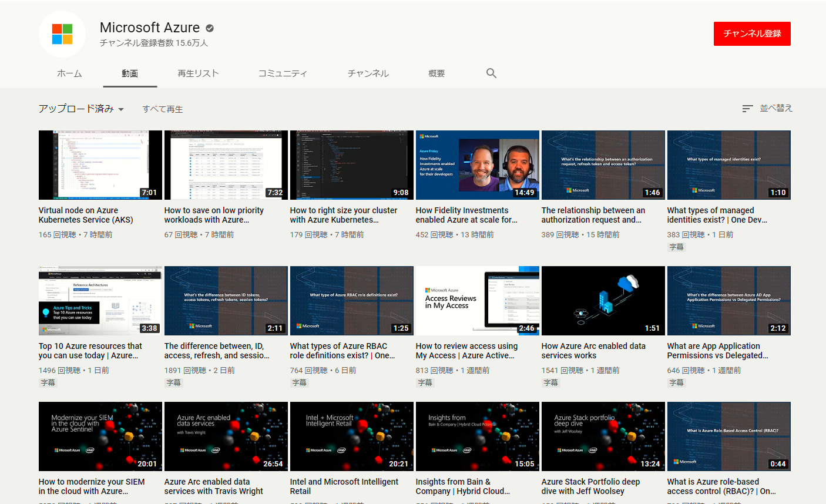Click title How Azure Arc enabled data services works
This screenshot has height=504, width=826.
[x=593, y=351]
